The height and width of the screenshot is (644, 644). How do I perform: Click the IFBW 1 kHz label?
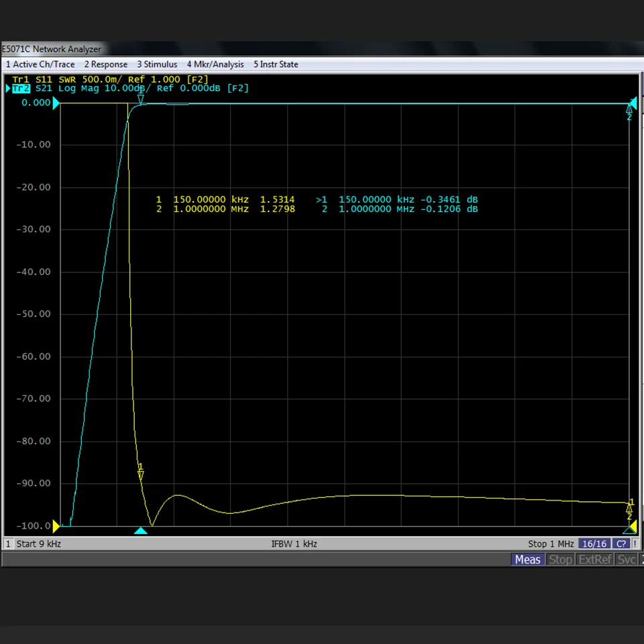coord(294,544)
